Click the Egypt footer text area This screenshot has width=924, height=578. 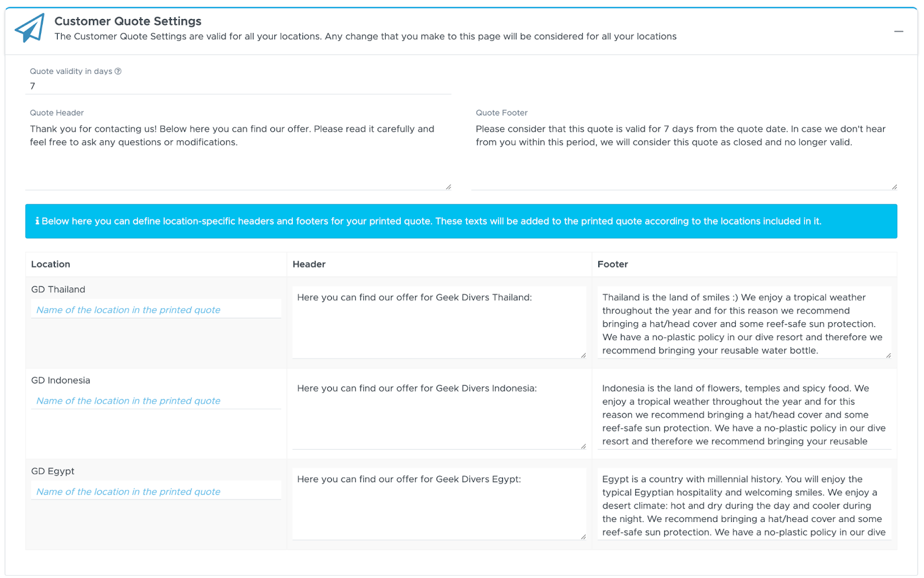744,504
